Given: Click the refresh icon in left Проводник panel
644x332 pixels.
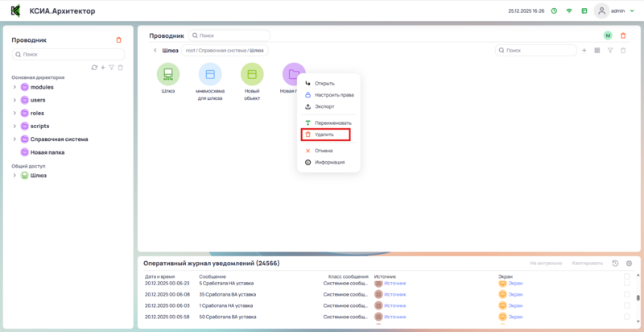Looking at the screenshot, I should point(94,68).
